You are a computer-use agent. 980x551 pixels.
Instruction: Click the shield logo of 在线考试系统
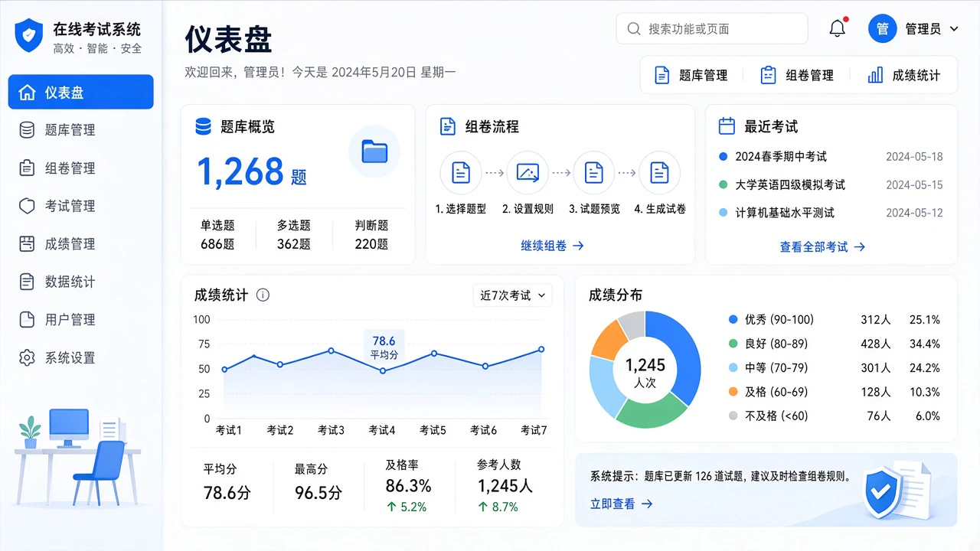pyautogui.click(x=29, y=35)
